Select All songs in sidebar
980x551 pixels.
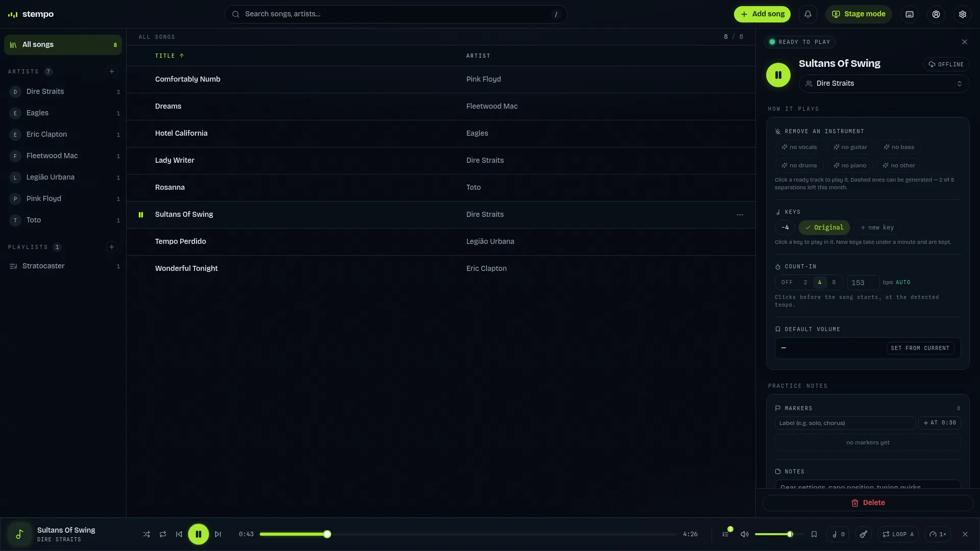click(x=63, y=45)
